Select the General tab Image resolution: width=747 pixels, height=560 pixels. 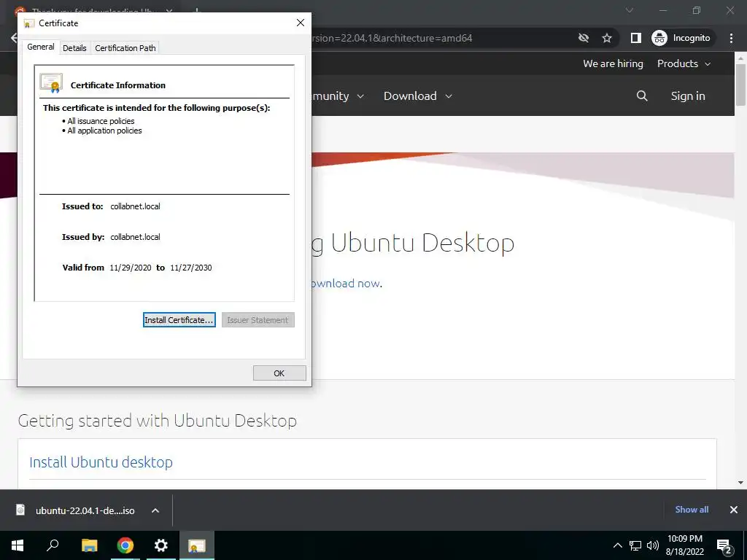point(41,47)
